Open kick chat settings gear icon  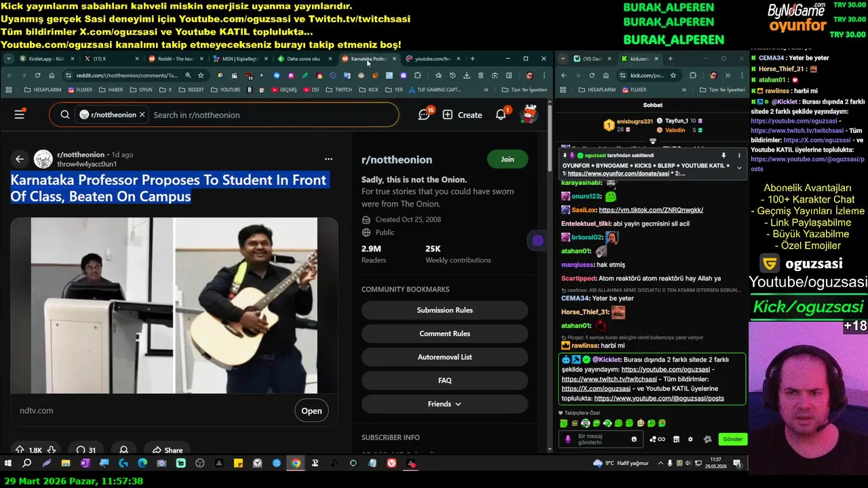pyautogui.click(x=690, y=439)
